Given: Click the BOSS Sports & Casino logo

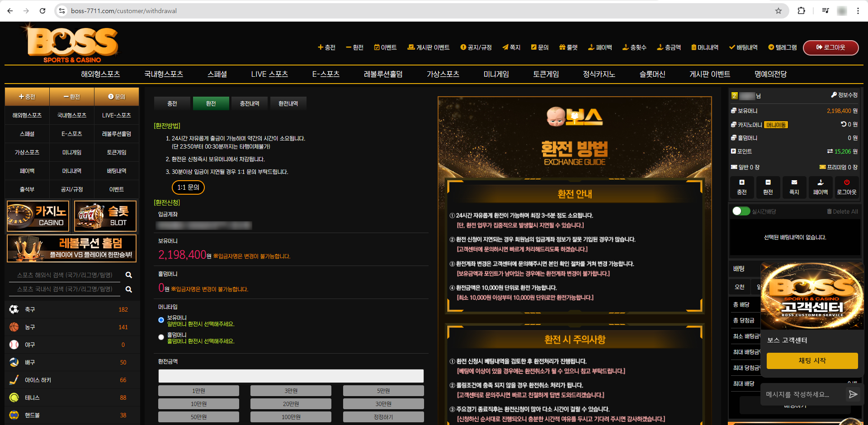Looking at the screenshot, I should click(72, 44).
